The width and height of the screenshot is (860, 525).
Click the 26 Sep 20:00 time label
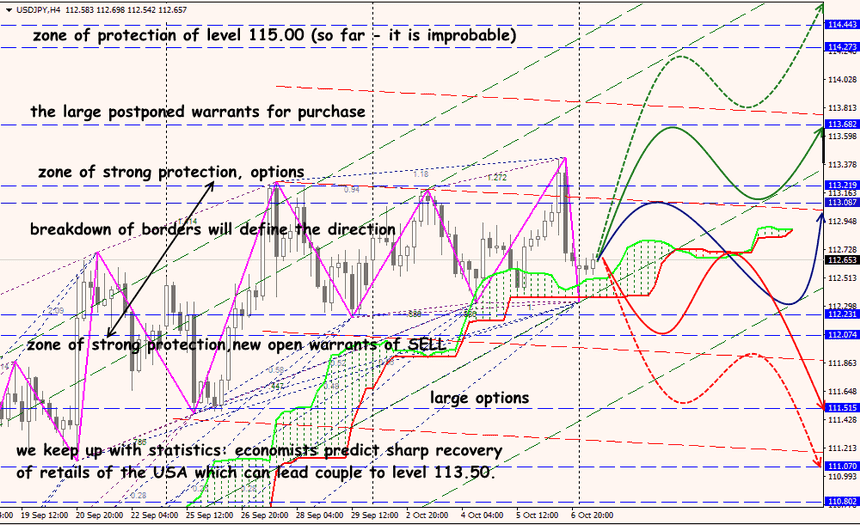coord(265,516)
